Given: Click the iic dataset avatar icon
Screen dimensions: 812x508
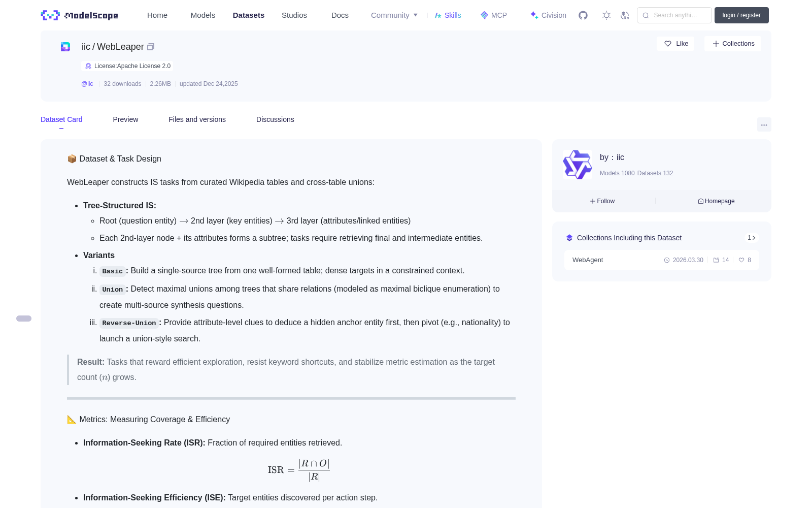Looking at the screenshot, I should 65,47.
